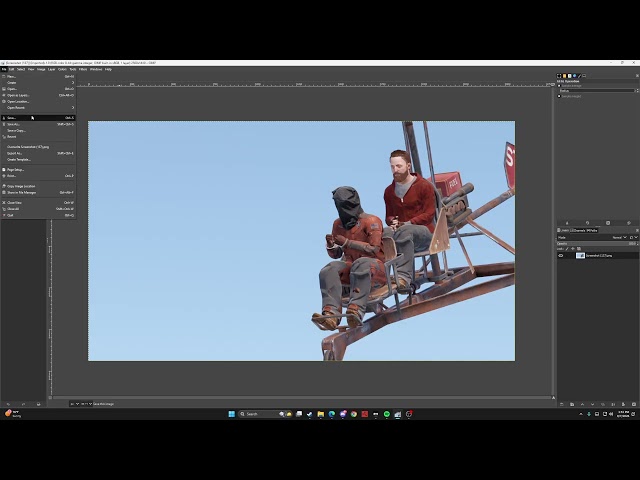640x480 pixels.
Task: Choose Export As in File menu
Action: pyautogui.click(x=38, y=153)
